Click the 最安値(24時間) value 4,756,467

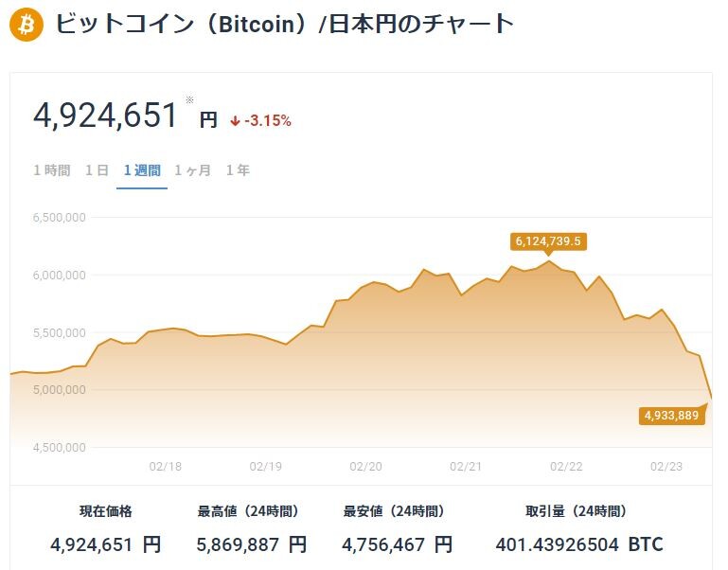398,544
